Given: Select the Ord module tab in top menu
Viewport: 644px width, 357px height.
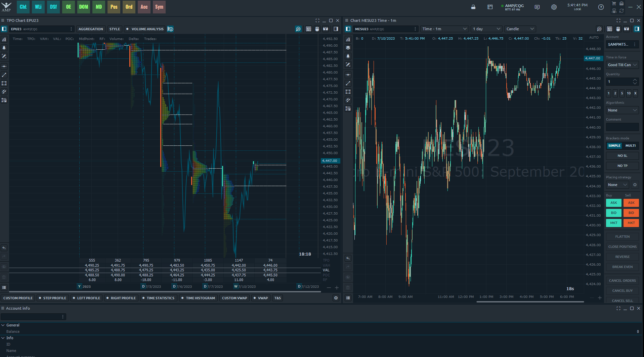Looking at the screenshot, I should [x=129, y=7].
